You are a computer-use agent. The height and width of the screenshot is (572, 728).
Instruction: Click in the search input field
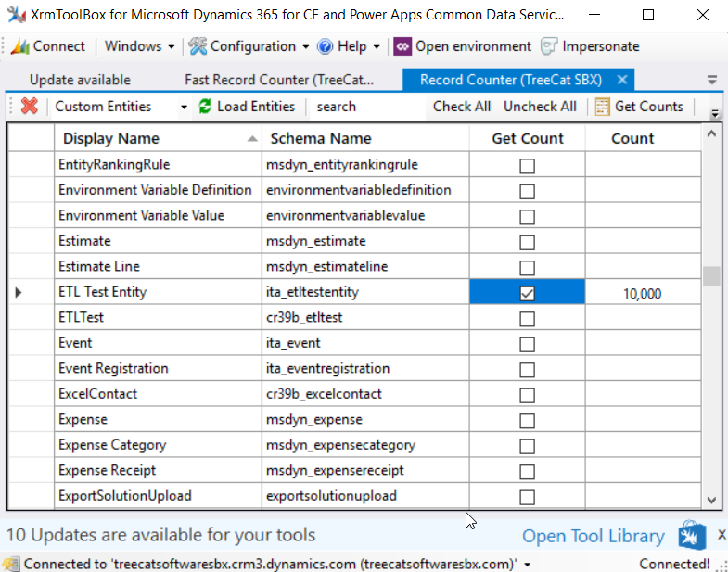[x=367, y=107]
